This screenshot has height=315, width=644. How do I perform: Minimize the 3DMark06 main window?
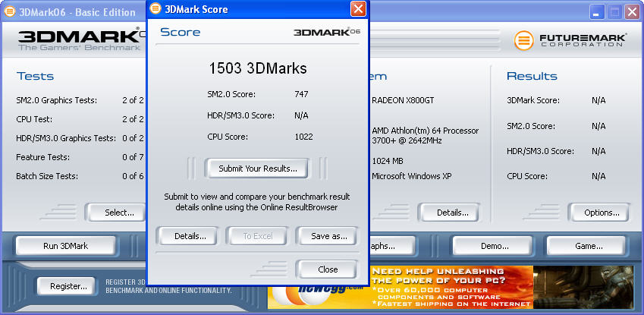[597, 12]
